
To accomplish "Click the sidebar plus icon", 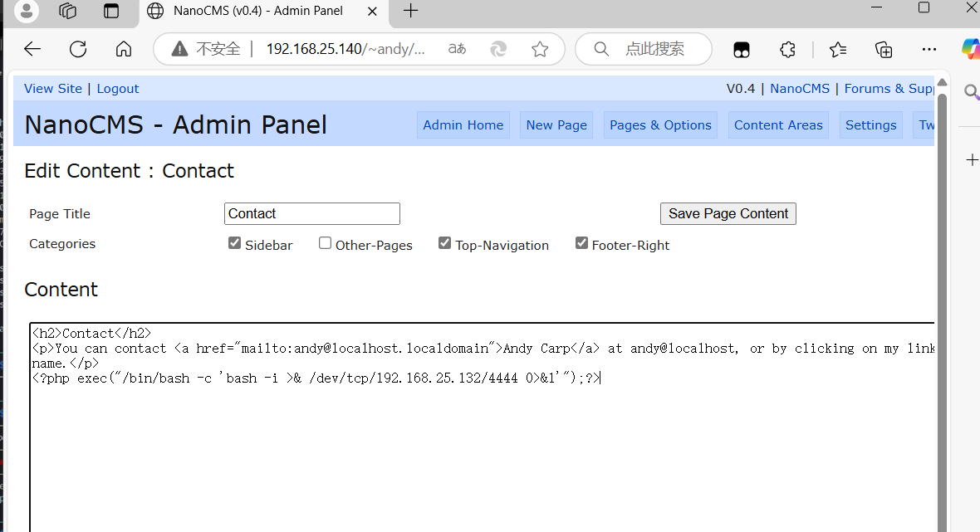I will (972, 160).
